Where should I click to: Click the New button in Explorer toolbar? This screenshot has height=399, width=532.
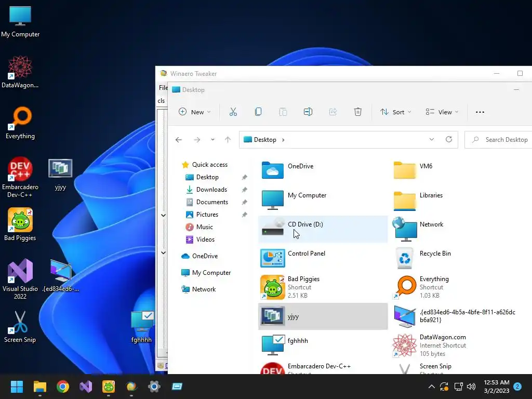(195, 112)
